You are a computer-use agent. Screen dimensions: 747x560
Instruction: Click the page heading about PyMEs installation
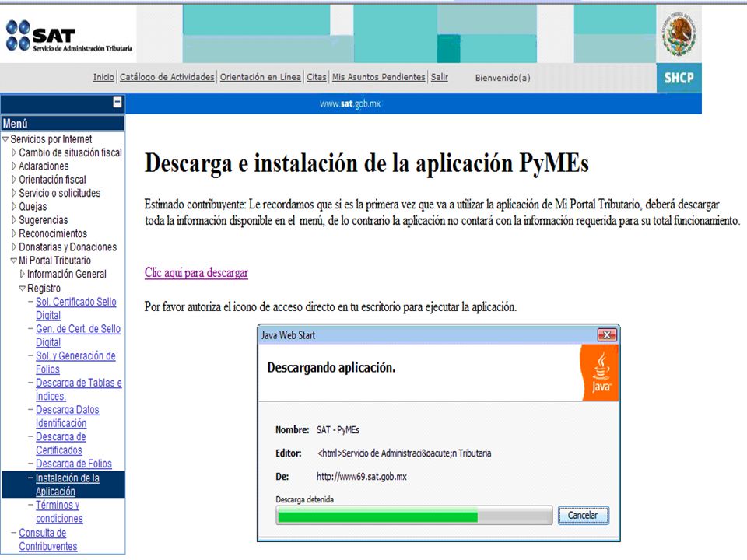click(x=366, y=163)
